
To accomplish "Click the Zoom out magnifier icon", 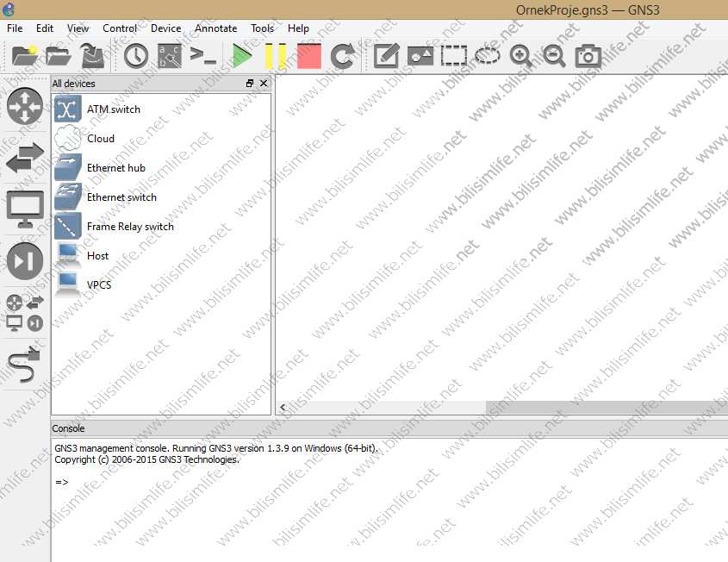I will 554,57.
